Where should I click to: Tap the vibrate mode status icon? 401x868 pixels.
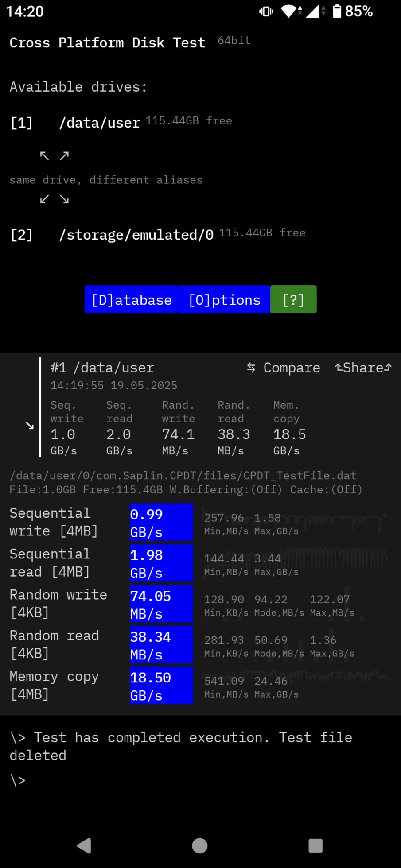(x=266, y=11)
